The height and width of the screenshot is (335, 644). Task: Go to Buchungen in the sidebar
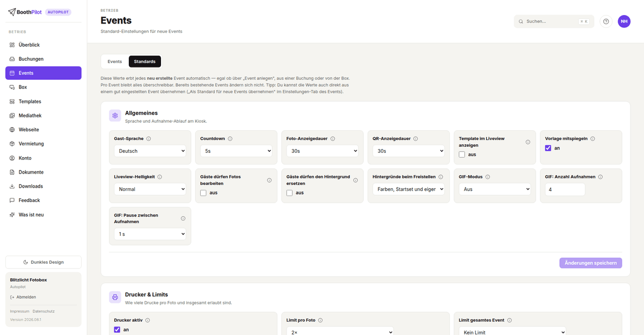pos(43,59)
